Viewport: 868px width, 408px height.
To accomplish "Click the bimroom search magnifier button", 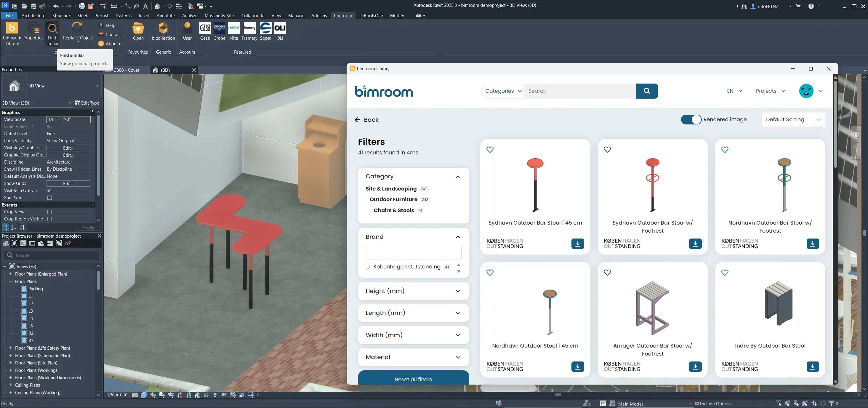I will [647, 91].
